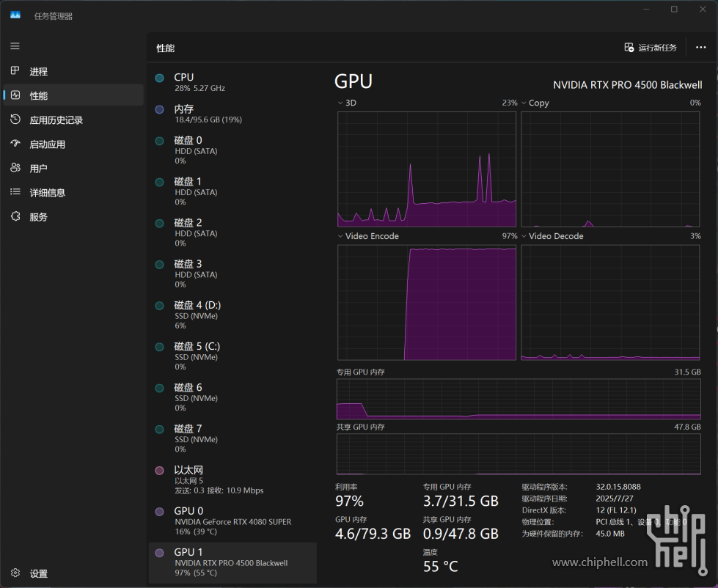Viewport: 718px width, 588px height.
Task: Click the 磁盘 4 (D:) circle indicator
Action: (x=159, y=306)
